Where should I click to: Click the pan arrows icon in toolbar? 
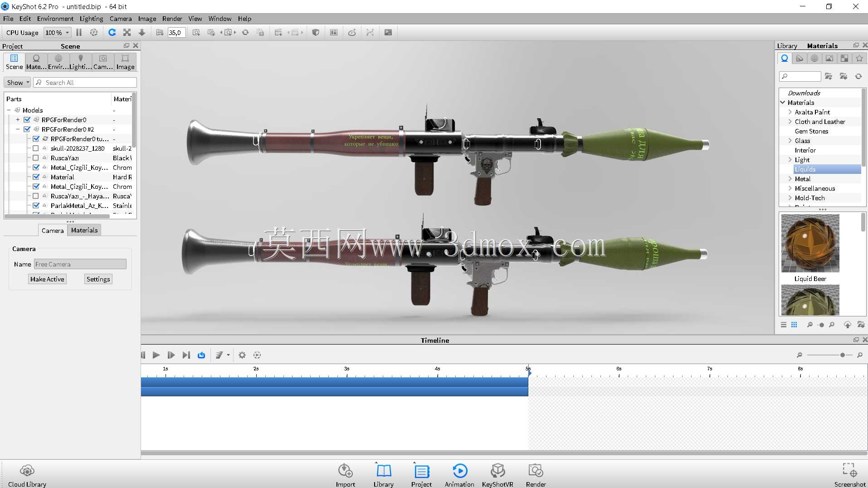tap(127, 32)
